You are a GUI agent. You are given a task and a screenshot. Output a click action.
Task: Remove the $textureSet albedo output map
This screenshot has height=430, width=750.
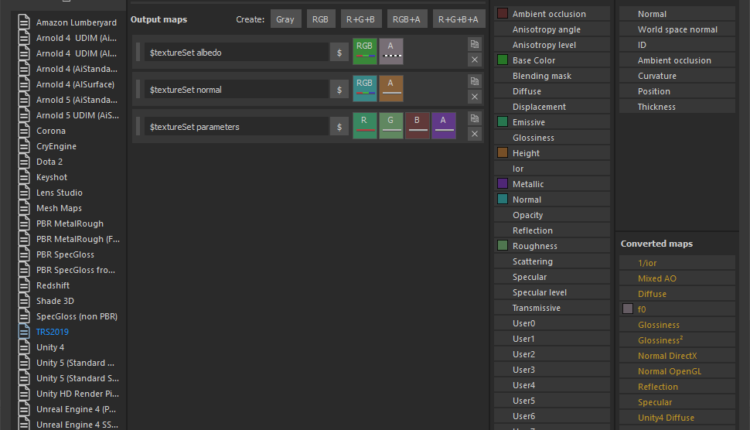click(x=474, y=60)
